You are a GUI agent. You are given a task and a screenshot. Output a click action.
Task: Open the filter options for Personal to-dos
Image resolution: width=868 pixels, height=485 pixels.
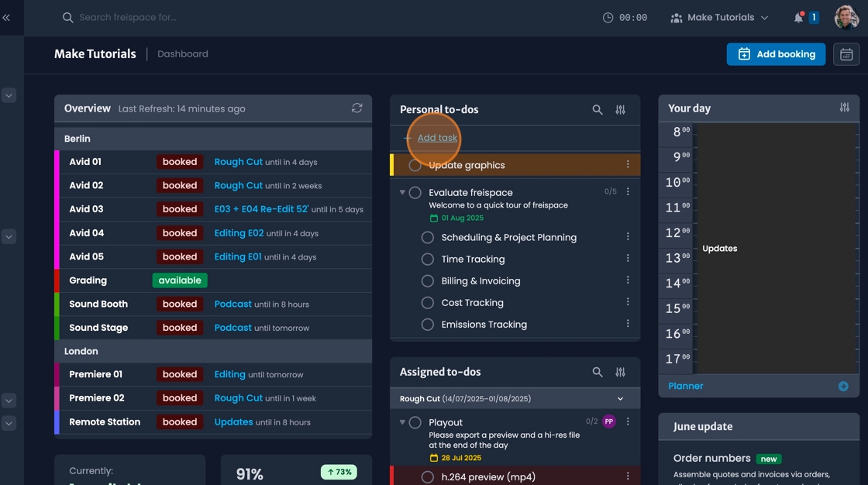[x=620, y=109]
